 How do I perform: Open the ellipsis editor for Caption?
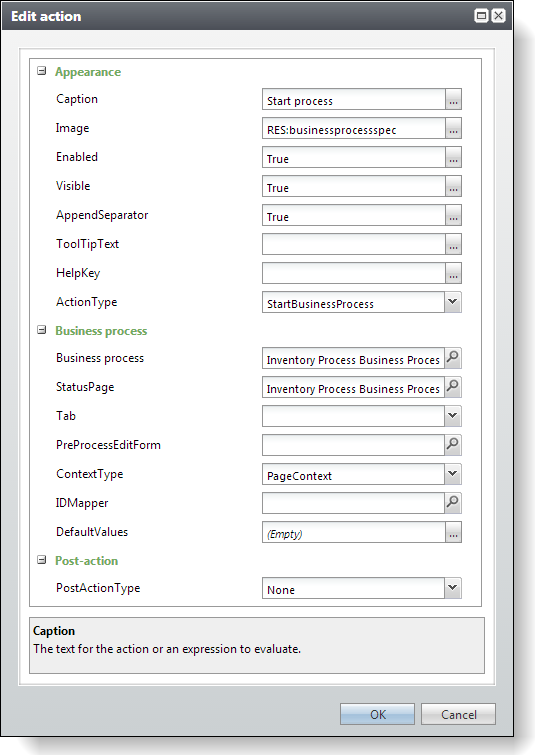(x=453, y=99)
